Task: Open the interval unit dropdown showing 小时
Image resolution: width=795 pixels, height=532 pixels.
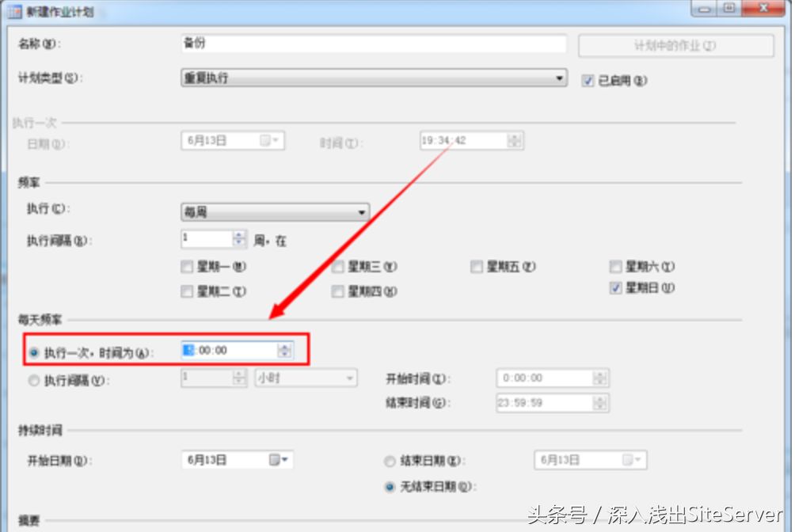Action: click(x=351, y=378)
